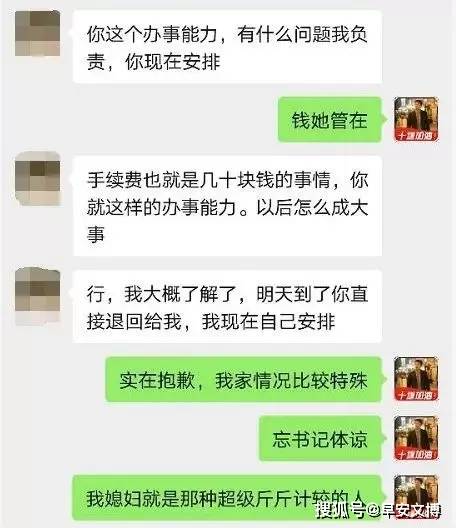Select green bubble '钱她管在'
456x528 pixels.
329,120
